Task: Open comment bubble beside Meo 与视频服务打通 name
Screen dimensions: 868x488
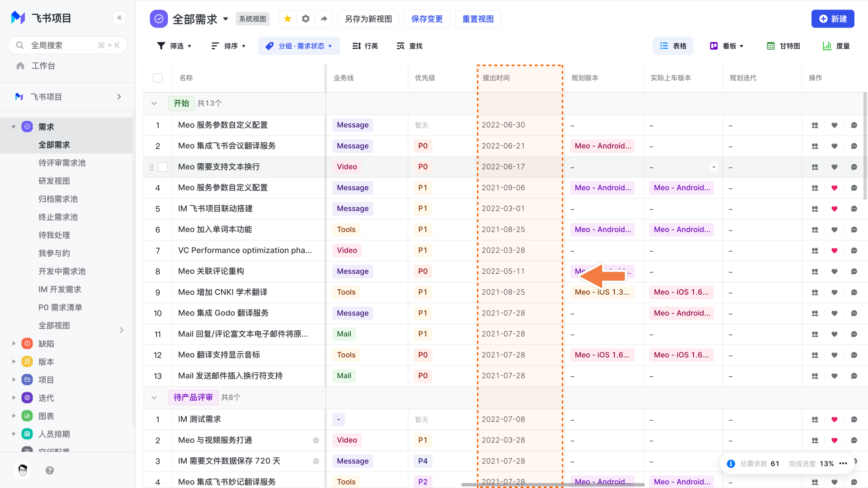Action: pos(316,440)
